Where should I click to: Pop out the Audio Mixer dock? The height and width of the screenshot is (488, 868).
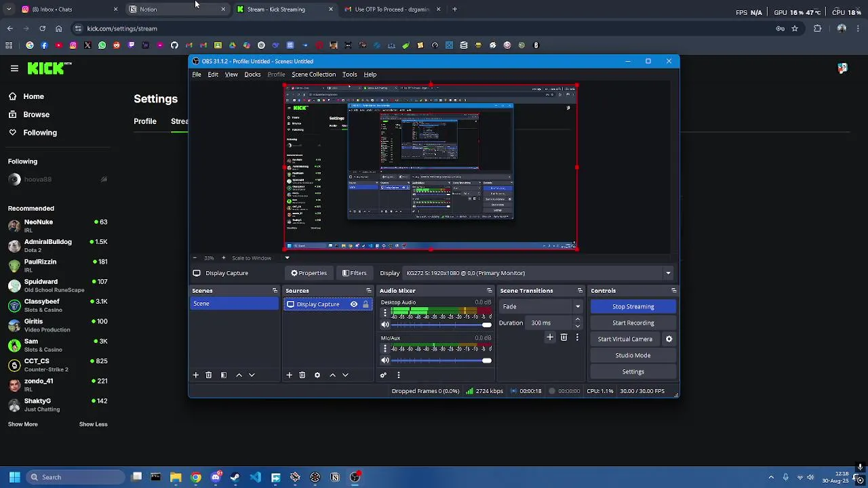point(489,291)
